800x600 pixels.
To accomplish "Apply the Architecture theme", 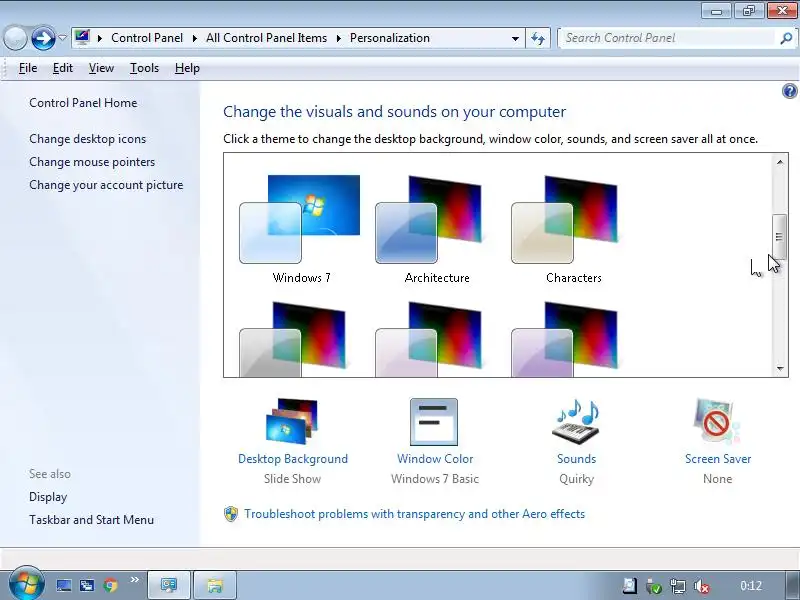I will click(429, 219).
